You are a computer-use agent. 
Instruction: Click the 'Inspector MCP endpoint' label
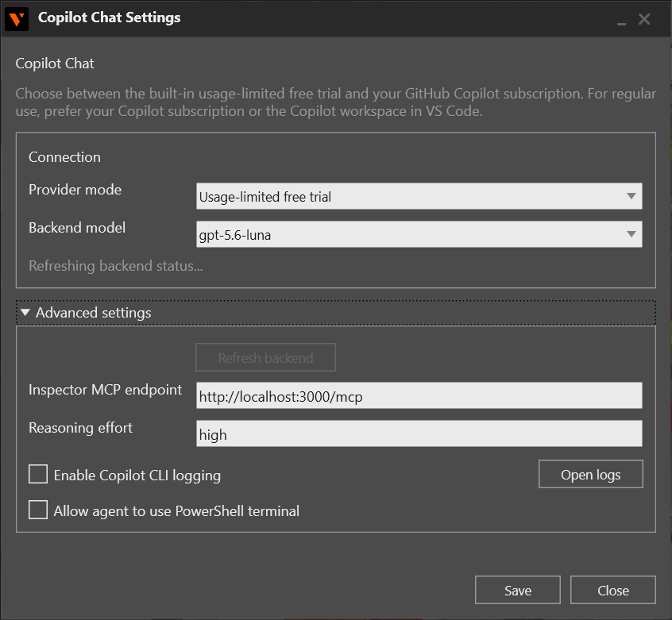106,390
